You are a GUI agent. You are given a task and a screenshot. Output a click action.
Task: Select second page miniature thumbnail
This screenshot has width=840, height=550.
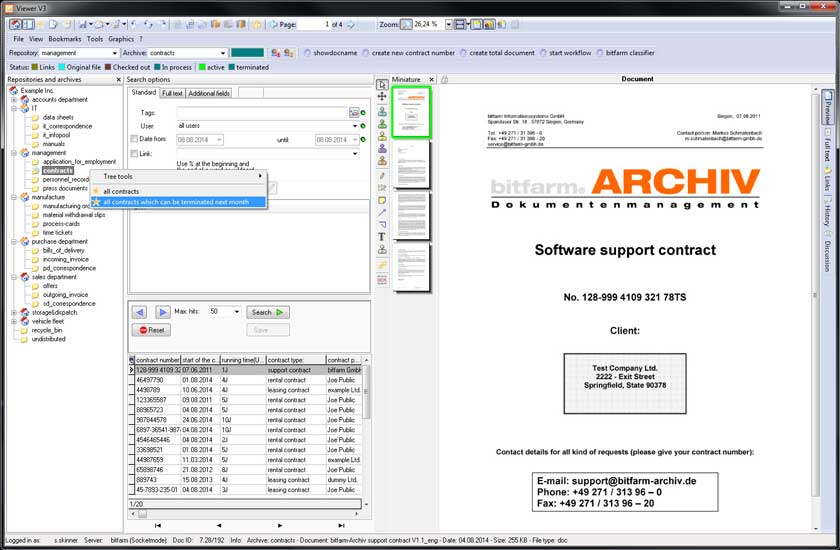click(412, 164)
